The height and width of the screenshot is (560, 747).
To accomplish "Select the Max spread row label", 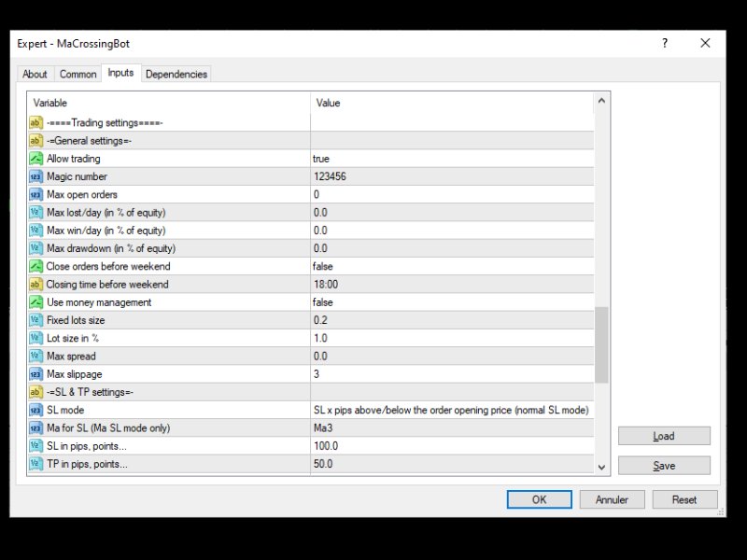I will (x=72, y=357).
